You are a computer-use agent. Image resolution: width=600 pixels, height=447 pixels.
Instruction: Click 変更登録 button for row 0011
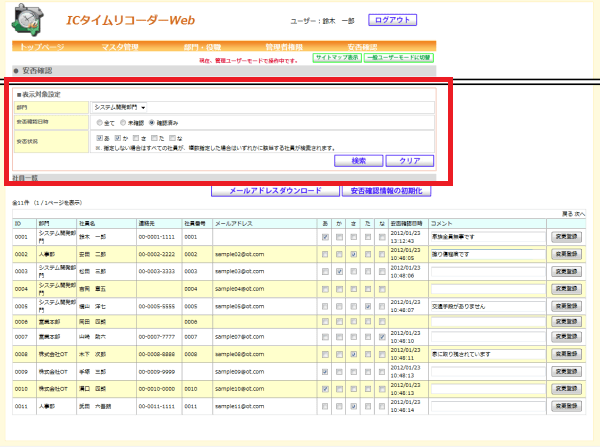point(566,406)
